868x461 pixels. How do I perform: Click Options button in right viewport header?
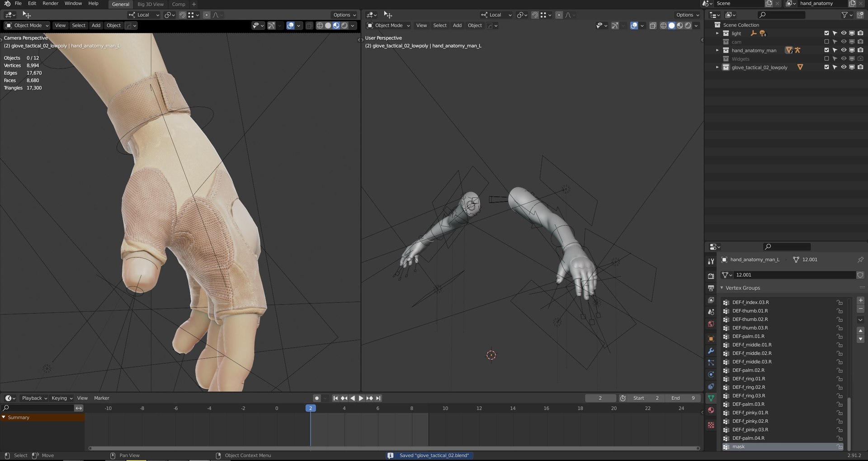[687, 15]
